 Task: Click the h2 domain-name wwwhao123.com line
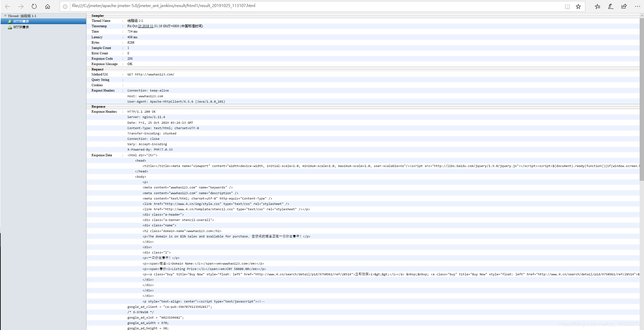(x=182, y=231)
